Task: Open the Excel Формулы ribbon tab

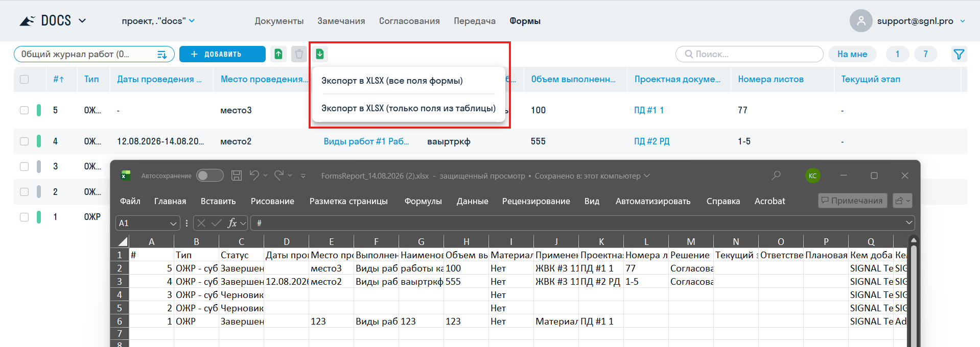Action: tap(423, 201)
